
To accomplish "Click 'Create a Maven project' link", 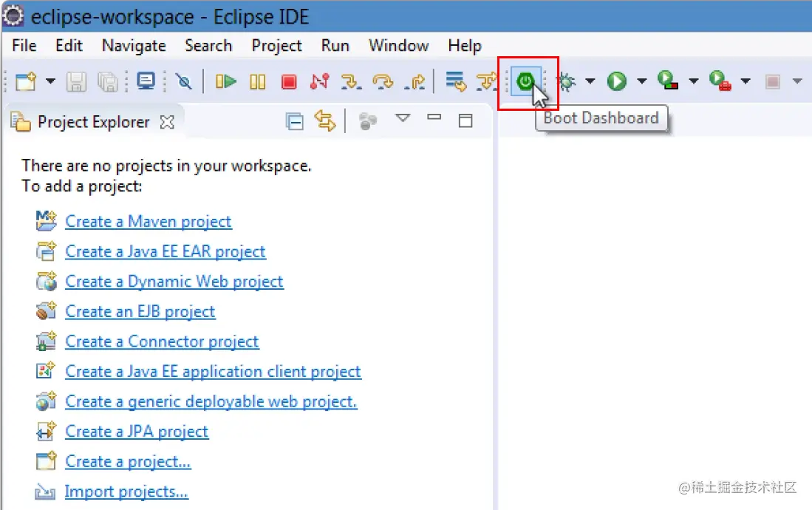I will tap(148, 221).
